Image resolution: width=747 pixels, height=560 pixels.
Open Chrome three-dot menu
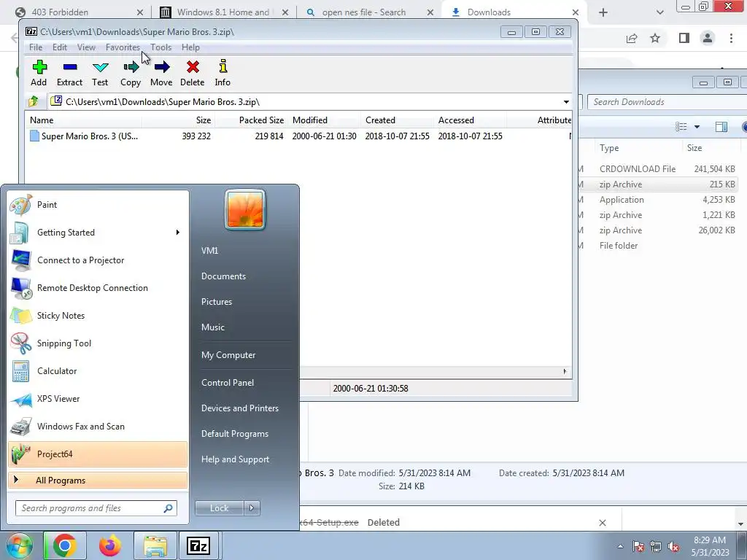tap(731, 38)
